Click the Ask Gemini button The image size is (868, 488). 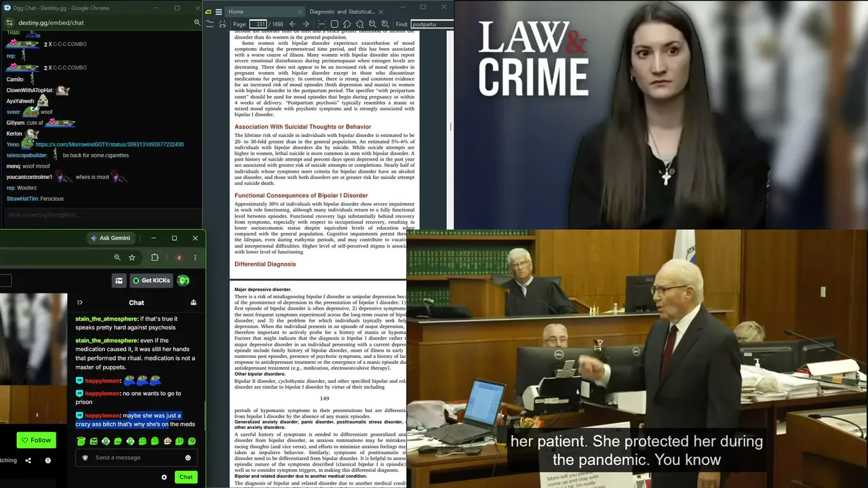tap(111, 238)
